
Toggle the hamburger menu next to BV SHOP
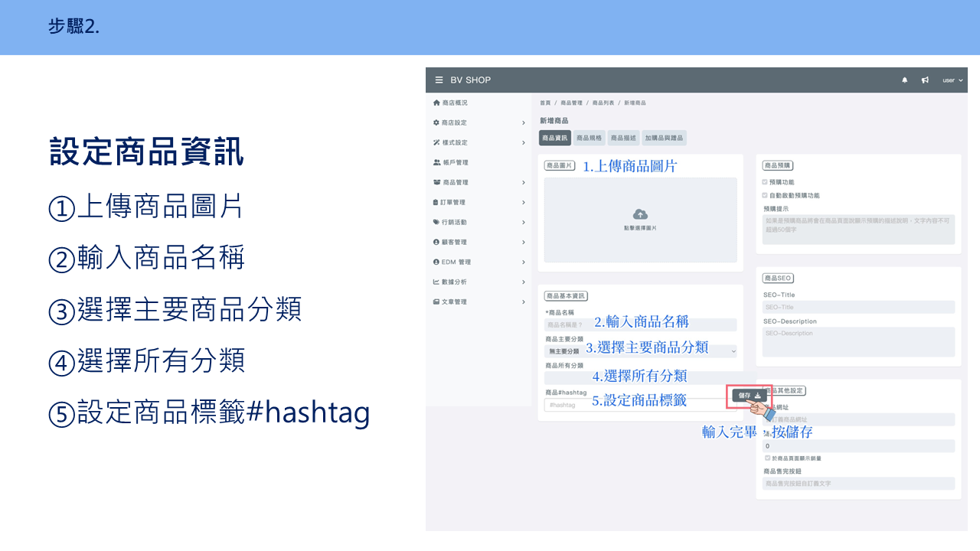[x=439, y=80]
